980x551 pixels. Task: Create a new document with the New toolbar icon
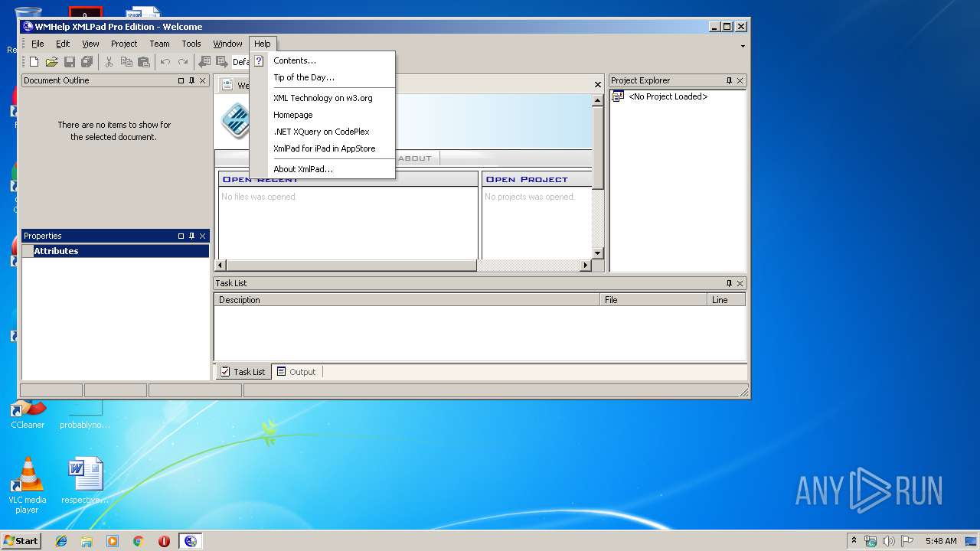click(34, 62)
